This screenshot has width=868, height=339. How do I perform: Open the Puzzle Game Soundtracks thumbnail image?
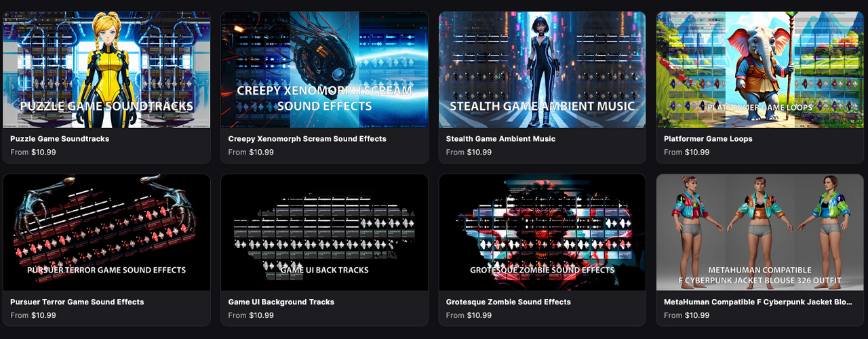click(106, 70)
